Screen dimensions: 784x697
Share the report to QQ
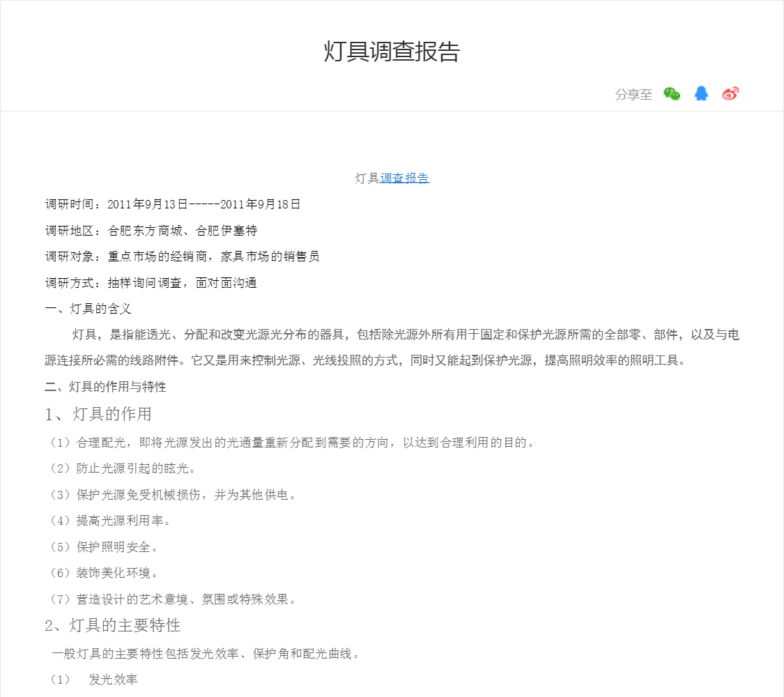coord(701,93)
